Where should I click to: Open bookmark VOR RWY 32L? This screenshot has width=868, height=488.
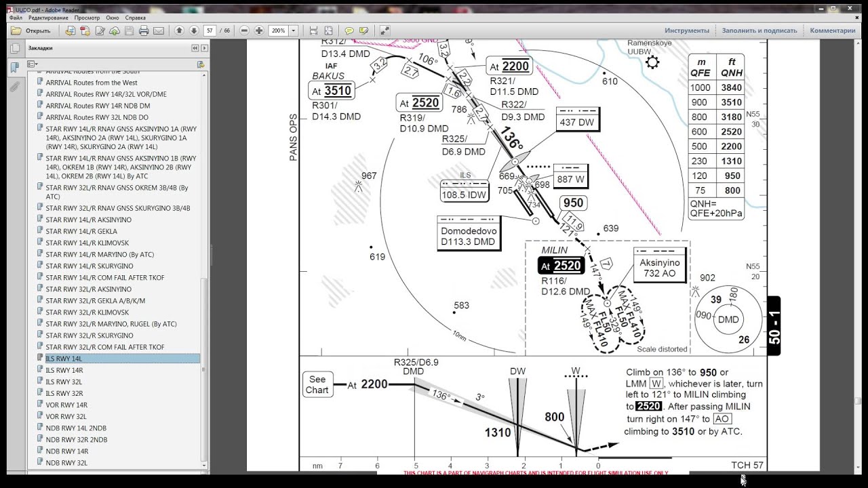[x=66, y=416]
